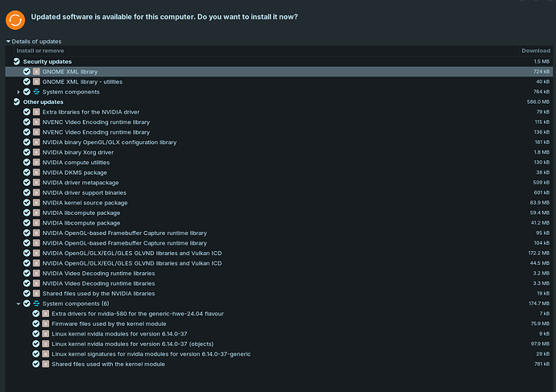Deselect the NVIDIA compute utilities checkbox
556x392 pixels.
coord(27,163)
